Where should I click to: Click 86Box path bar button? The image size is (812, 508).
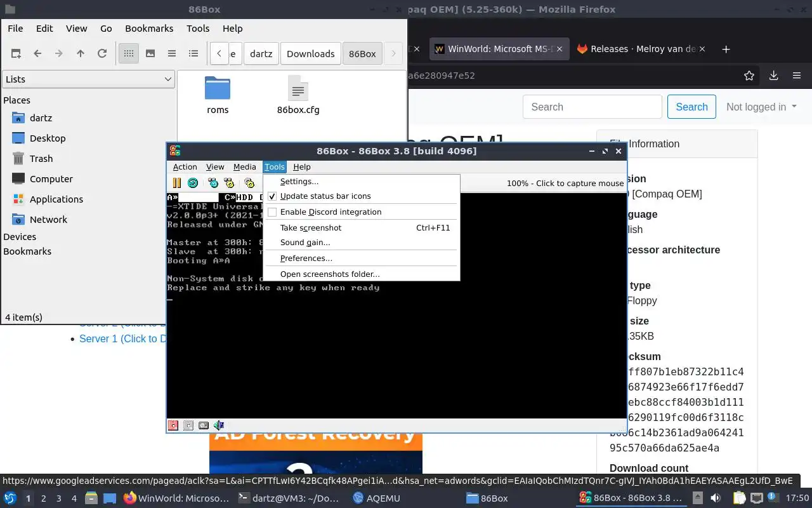pos(363,54)
